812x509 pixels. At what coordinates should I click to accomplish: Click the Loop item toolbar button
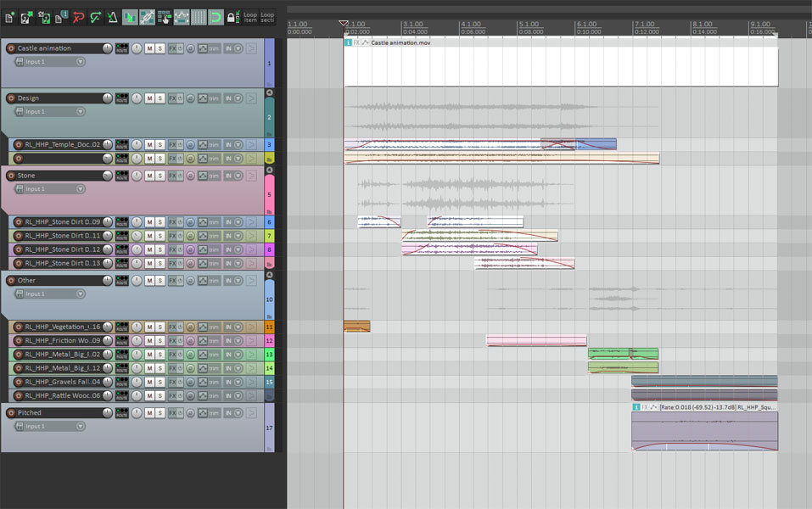tap(250, 17)
